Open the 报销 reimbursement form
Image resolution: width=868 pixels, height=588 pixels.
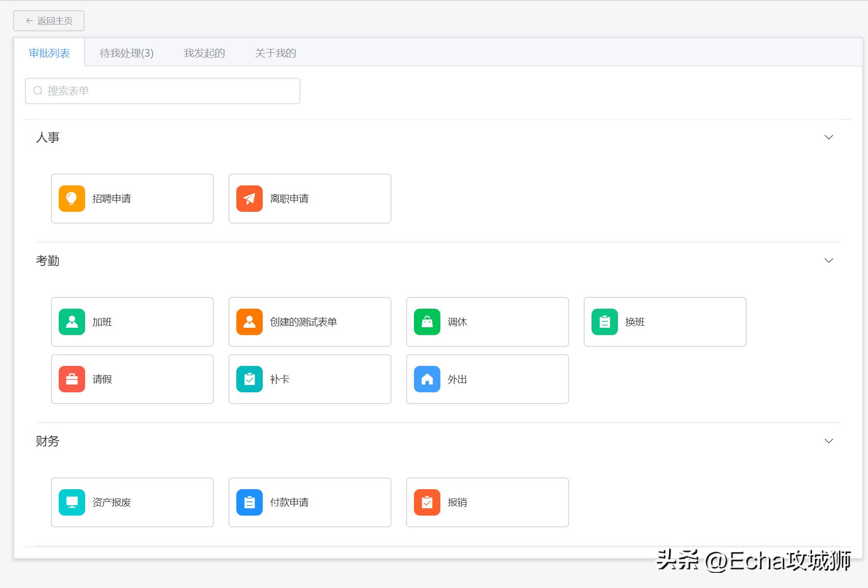(487, 502)
